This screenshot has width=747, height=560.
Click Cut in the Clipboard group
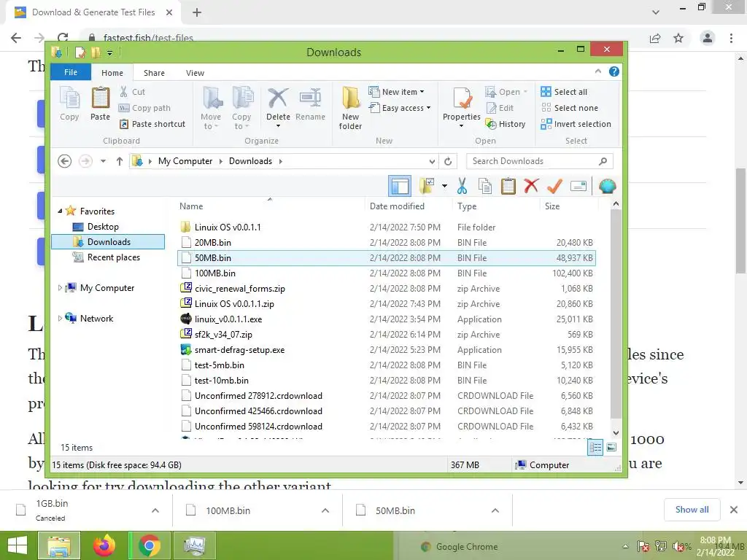tap(132, 92)
